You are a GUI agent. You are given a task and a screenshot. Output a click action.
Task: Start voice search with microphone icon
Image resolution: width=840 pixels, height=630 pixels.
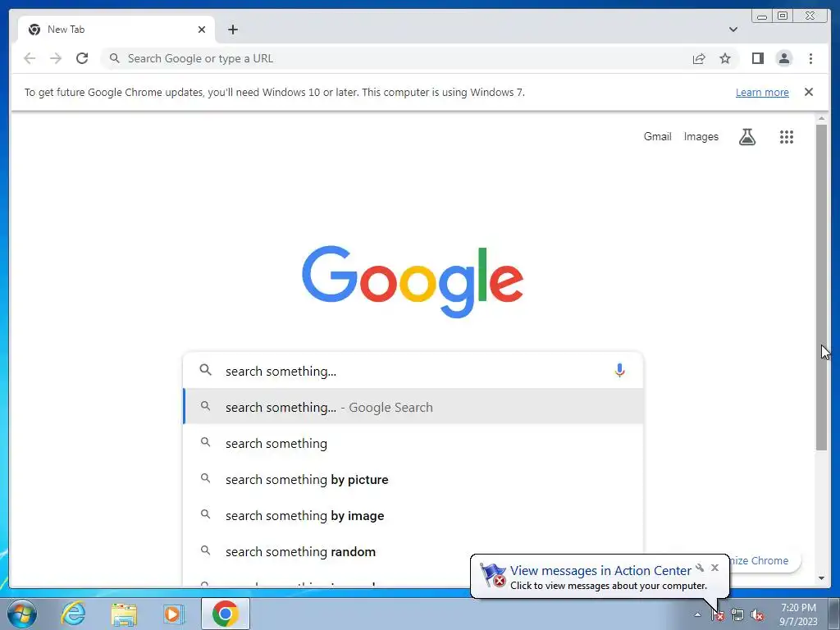(x=619, y=370)
